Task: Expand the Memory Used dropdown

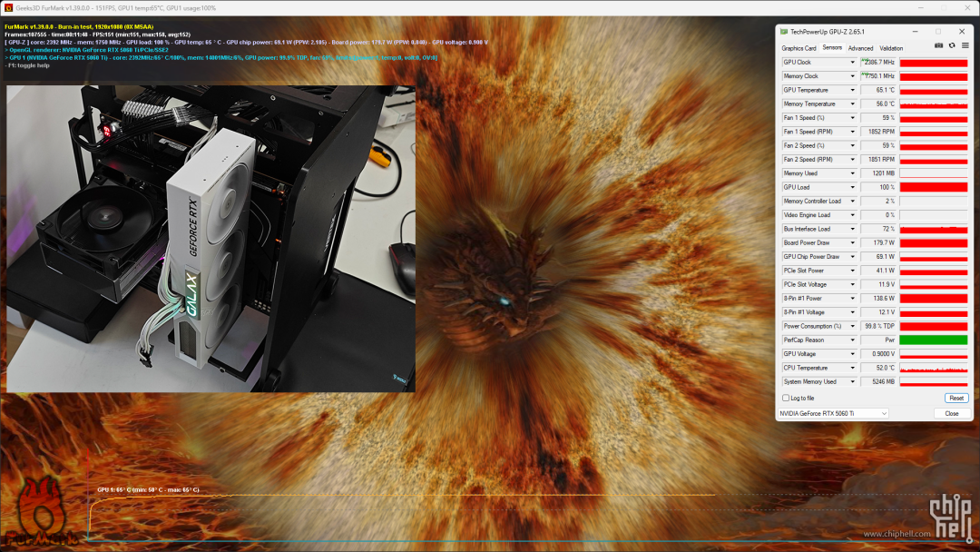Action: pos(852,173)
